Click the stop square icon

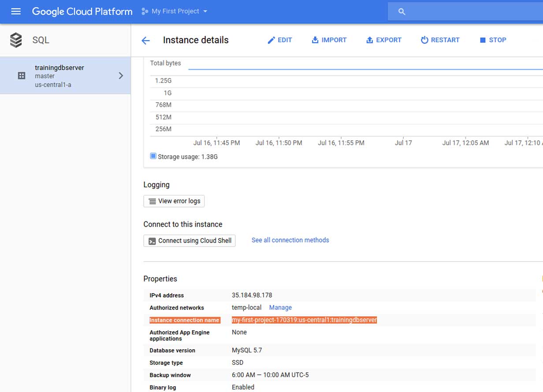point(483,40)
